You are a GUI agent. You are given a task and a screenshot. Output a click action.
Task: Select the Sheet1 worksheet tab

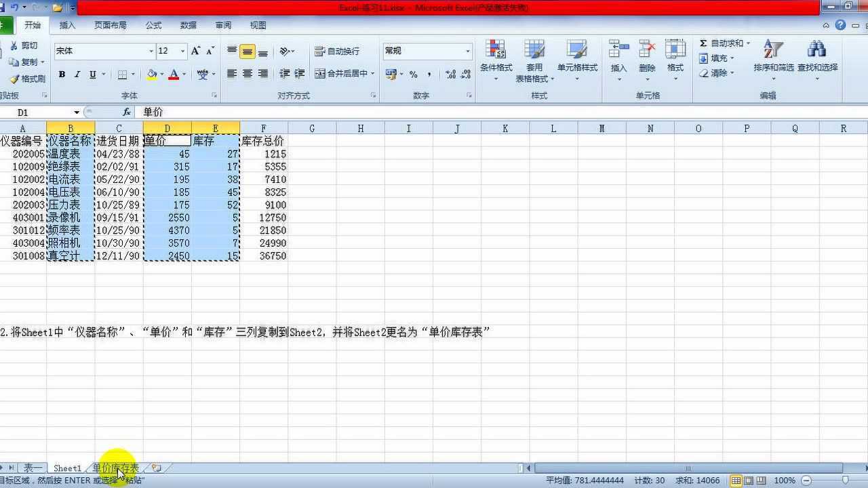67,468
